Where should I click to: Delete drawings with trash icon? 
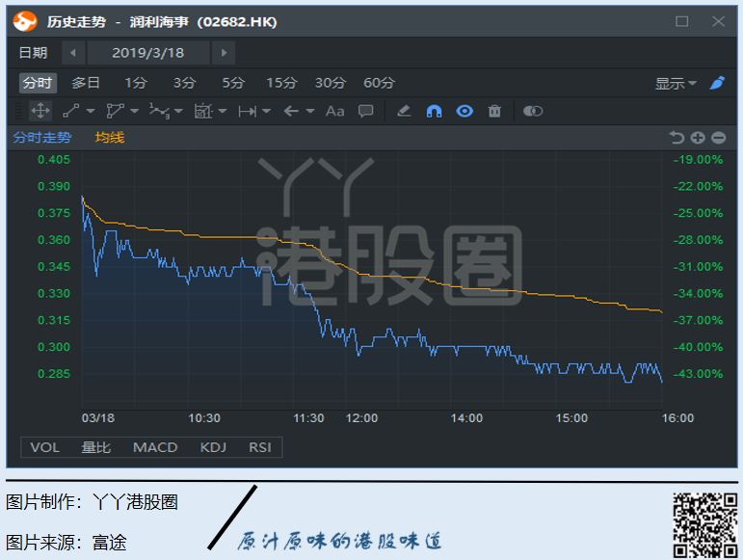(494, 112)
